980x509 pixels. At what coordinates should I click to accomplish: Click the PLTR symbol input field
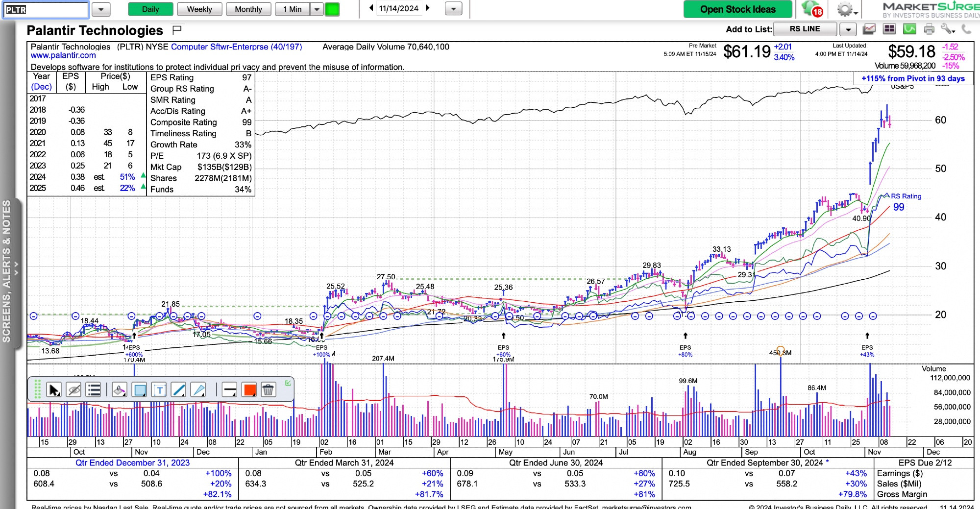(x=46, y=10)
